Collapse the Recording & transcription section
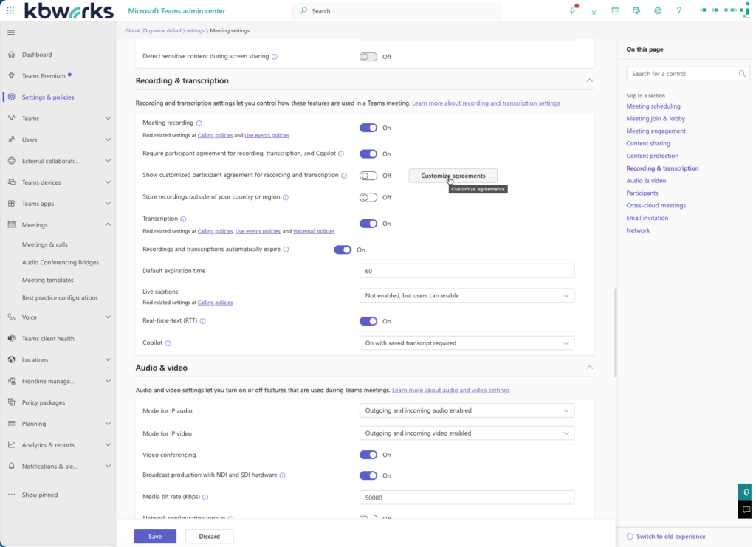Viewport: 756px width, 547px height. coord(589,80)
